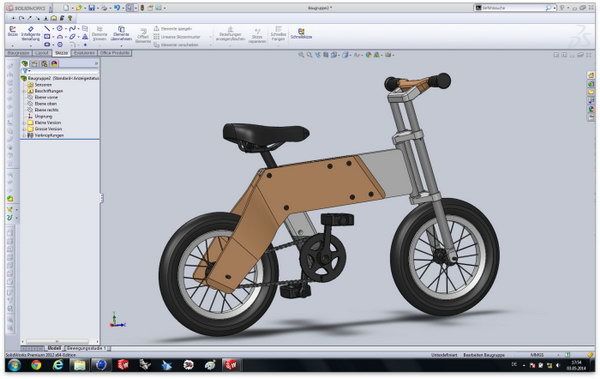Switch to the Baugruppe ribbon tab
This screenshot has width=600, height=379.
click(18, 53)
